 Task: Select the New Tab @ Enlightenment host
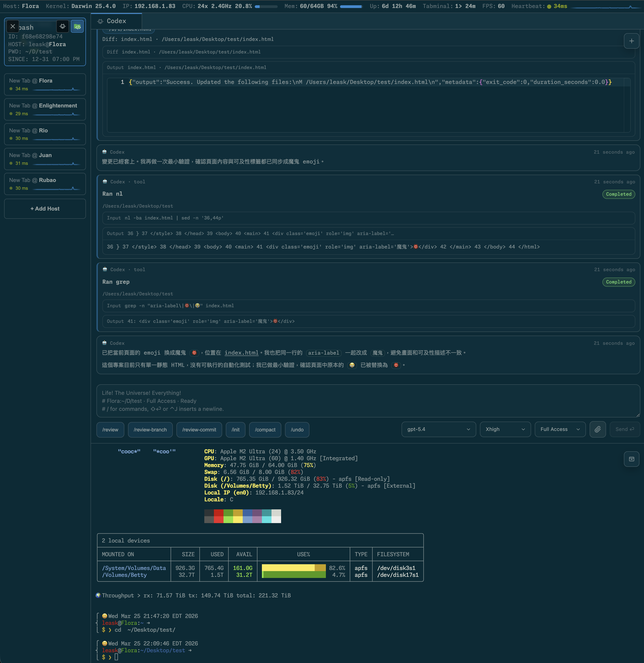[x=45, y=109]
